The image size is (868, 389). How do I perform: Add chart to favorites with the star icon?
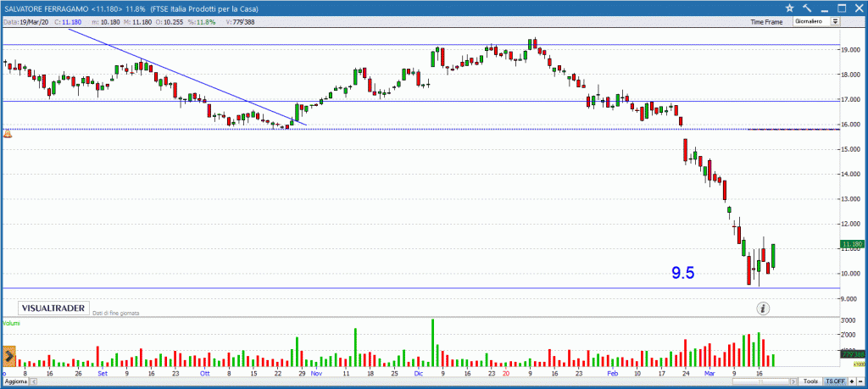[x=789, y=8]
